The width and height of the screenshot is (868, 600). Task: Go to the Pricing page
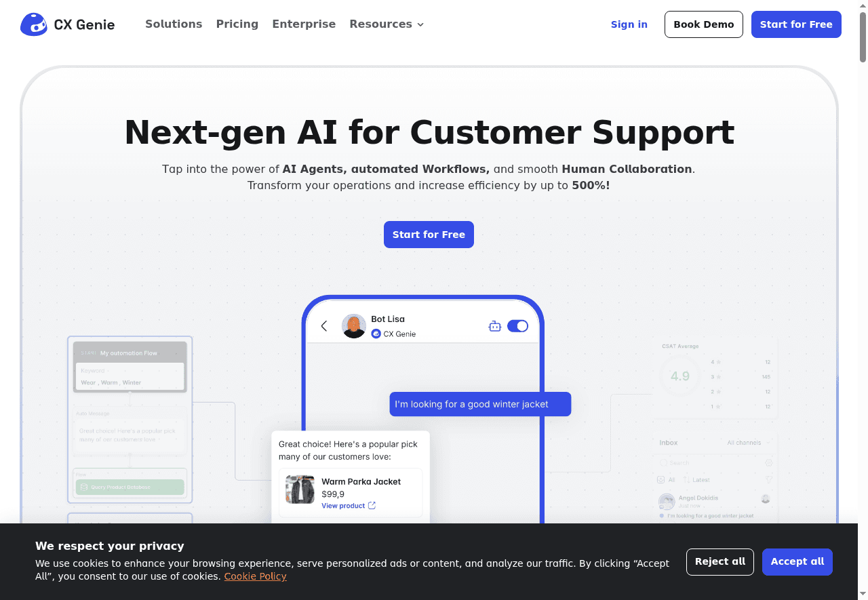[237, 24]
